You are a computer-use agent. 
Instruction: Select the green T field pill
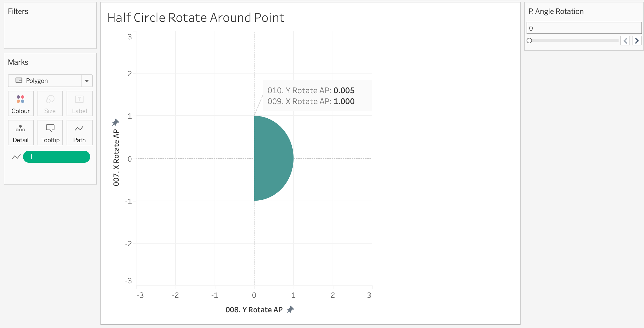(57, 157)
